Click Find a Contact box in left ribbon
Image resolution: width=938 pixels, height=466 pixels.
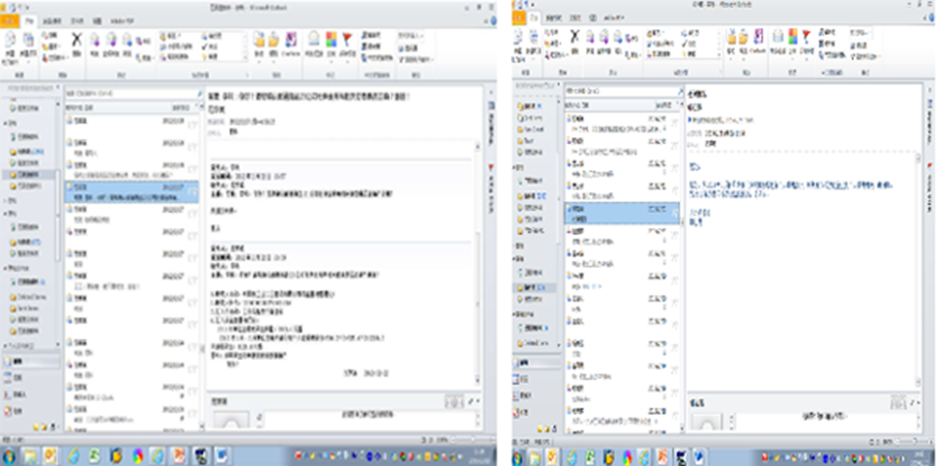(412, 36)
